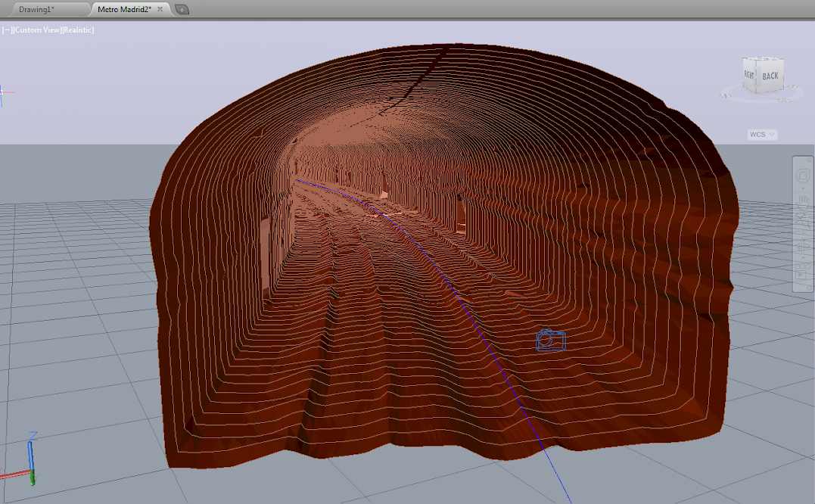Viewport: 815px width, 504px height.
Task: Close the navigation bar using its corner button
Action: point(809,160)
